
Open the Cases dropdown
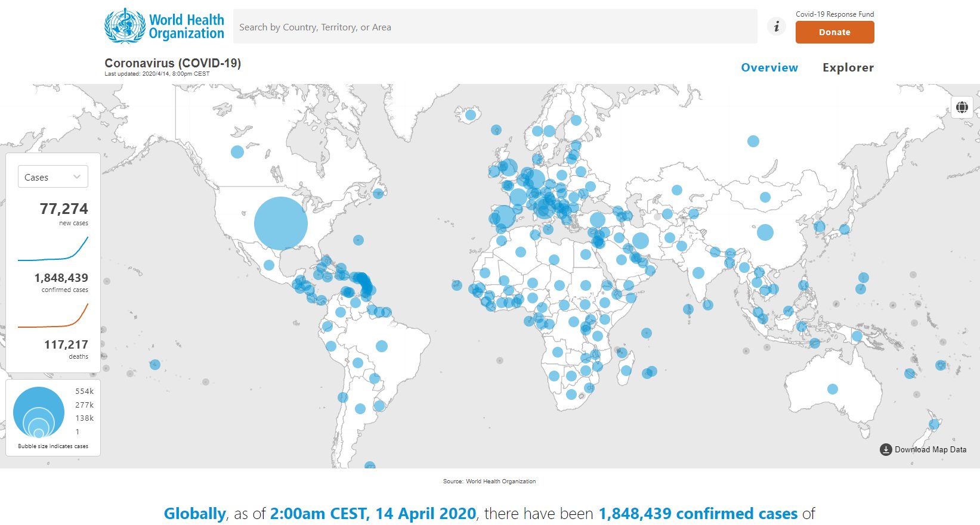(53, 177)
